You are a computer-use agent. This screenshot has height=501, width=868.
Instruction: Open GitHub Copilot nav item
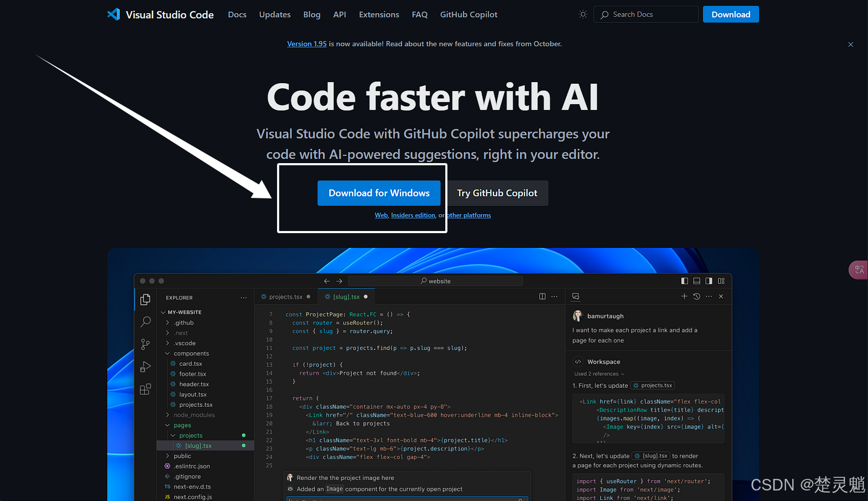click(x=468, y=14)
